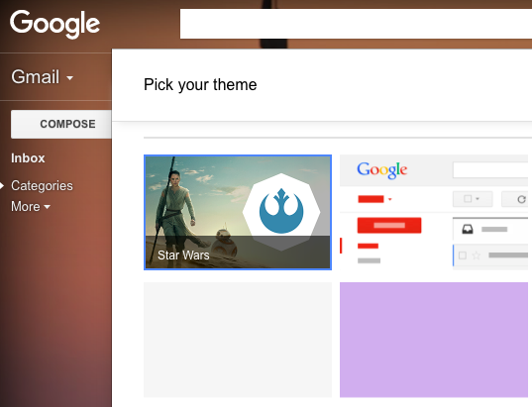Select the light default theme preview

[434, 212]
